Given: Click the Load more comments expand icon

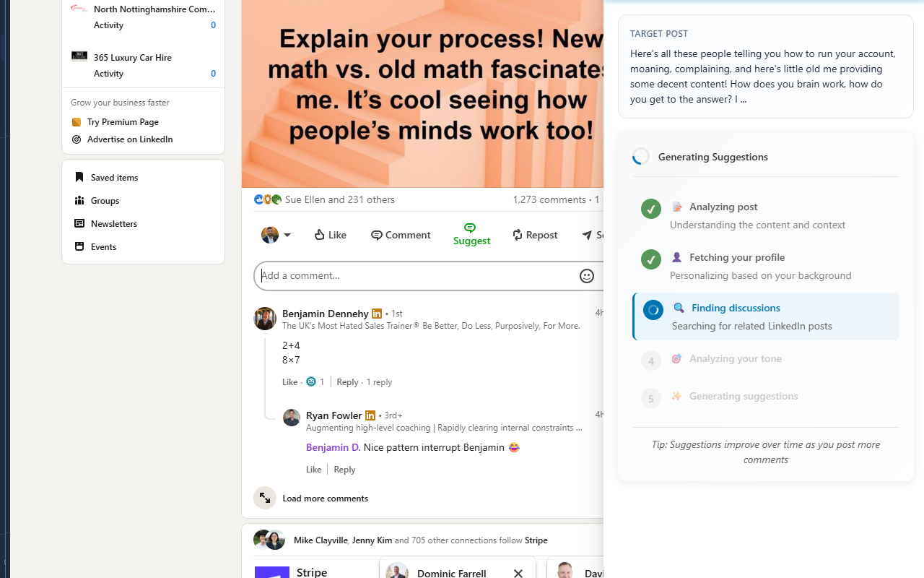Looking at the screenshot, I should (x=265, y=498).
